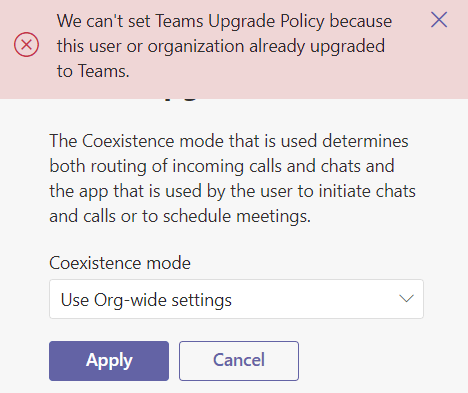This screenshot has height=393, width=468.
Task: Click the "to Teams." error message line
Action: point(93,71)
